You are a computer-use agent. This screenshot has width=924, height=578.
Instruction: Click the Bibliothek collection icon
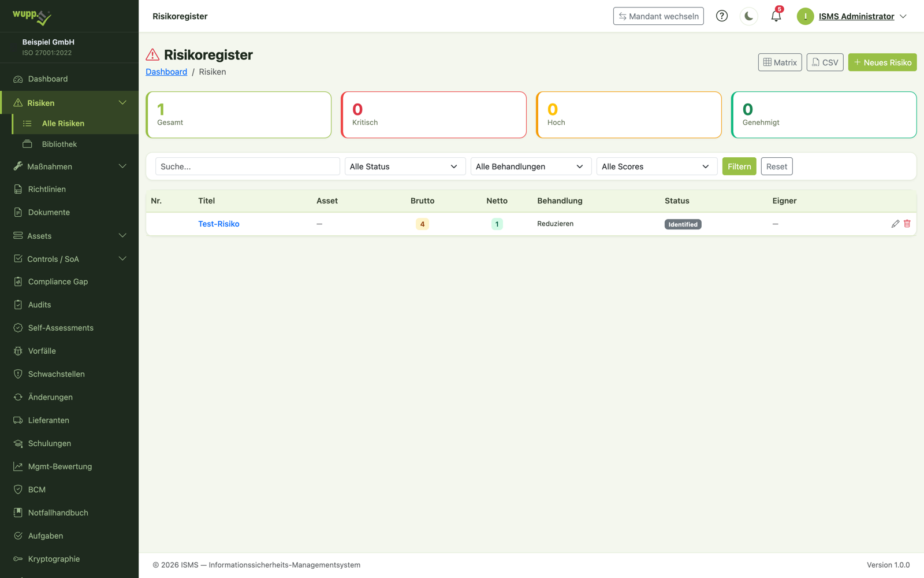coord(27,144)
